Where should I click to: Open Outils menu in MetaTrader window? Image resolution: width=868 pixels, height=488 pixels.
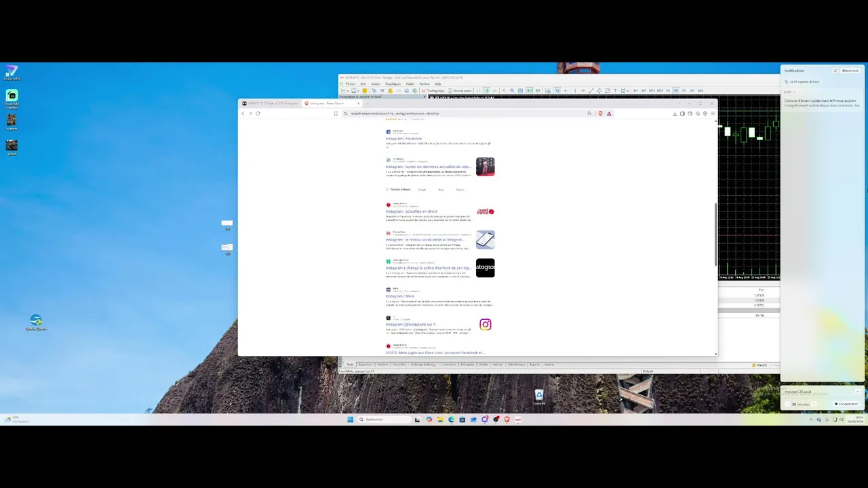pyautogui.click(x=410, y=84)
